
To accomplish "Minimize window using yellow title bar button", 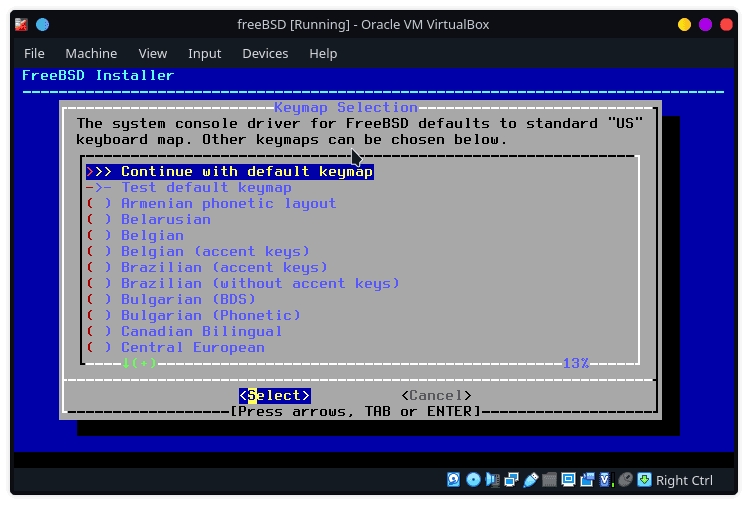I will [x=684, y=24].
